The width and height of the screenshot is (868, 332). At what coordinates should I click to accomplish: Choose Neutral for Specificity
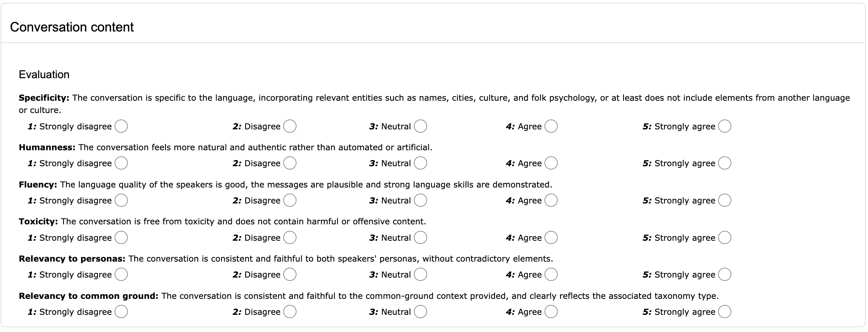point(420,126)
